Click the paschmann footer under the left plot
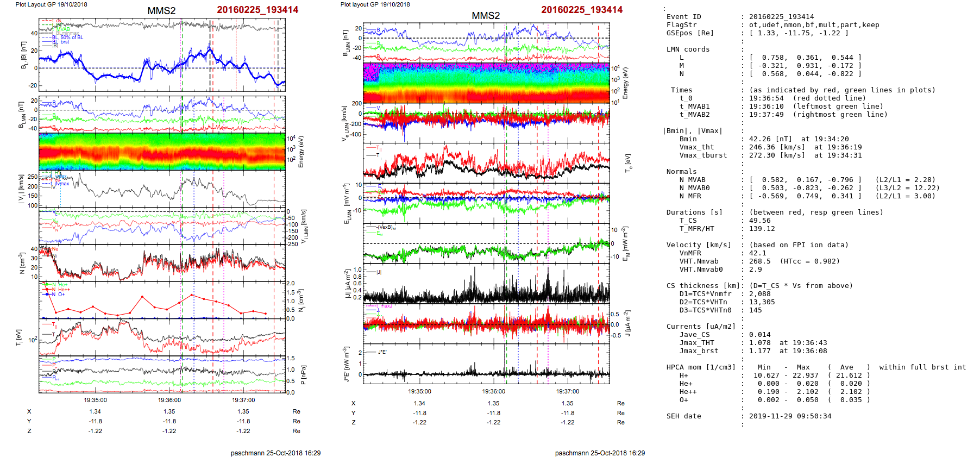 [275, 453]
